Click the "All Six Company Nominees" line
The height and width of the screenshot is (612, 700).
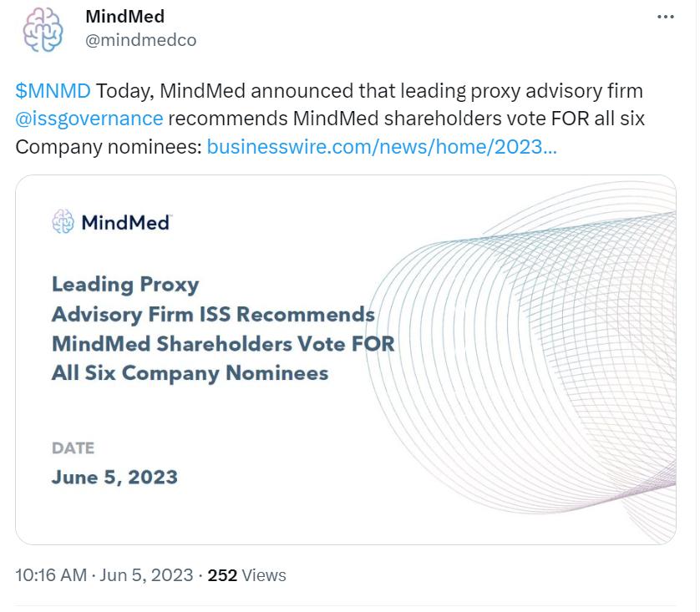[190, 372]
